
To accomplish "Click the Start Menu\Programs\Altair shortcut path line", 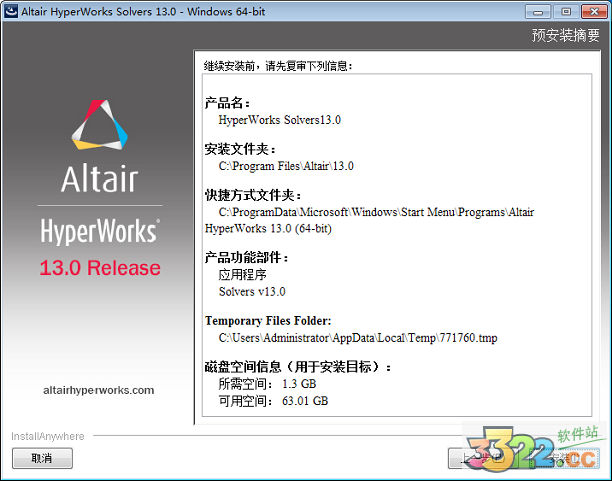I will click(x=376, y=212).
